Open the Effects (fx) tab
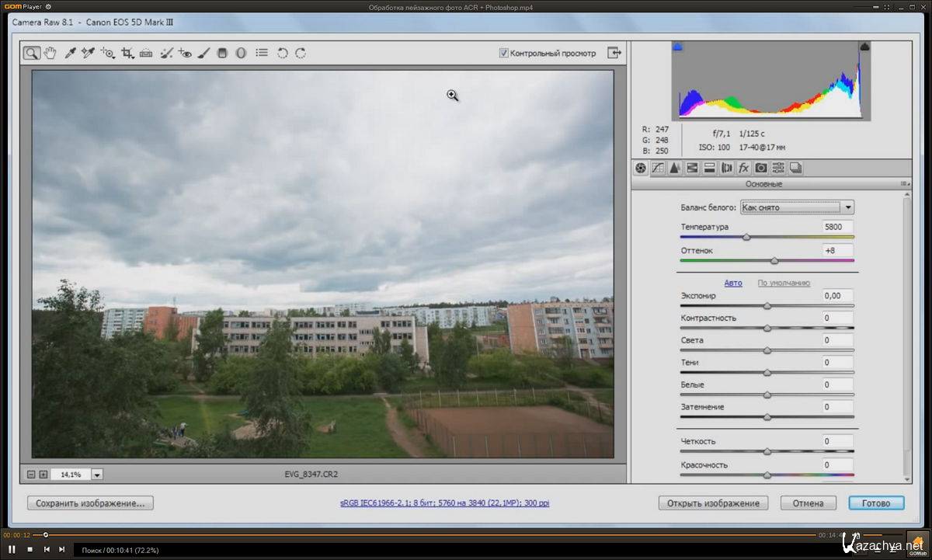 point(743,168)
